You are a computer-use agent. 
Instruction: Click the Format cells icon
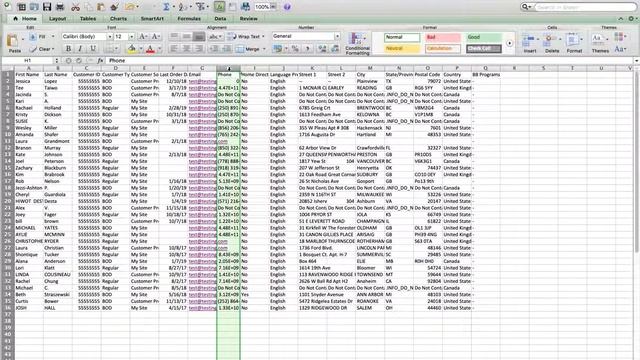click(x=574, y=43)
